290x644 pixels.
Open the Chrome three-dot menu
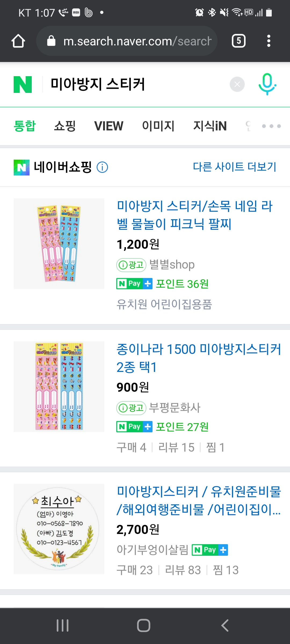point(269,41)
